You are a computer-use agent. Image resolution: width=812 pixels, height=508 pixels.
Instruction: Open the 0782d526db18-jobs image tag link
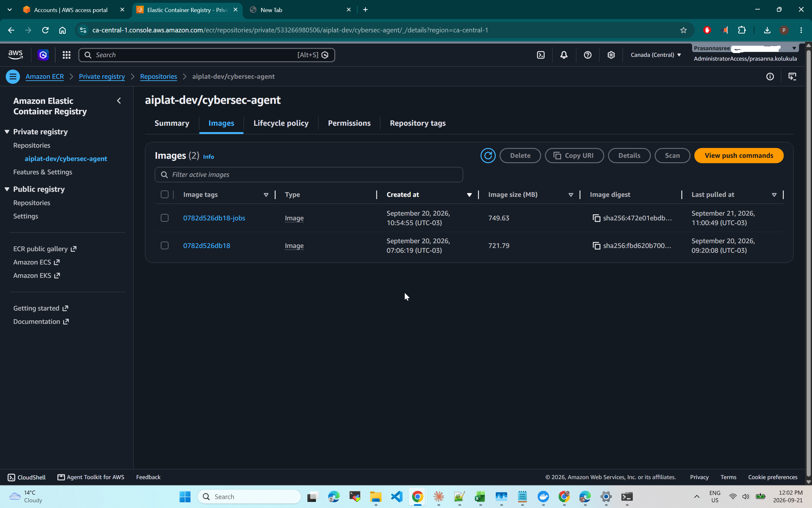click(x=214, y=218)
